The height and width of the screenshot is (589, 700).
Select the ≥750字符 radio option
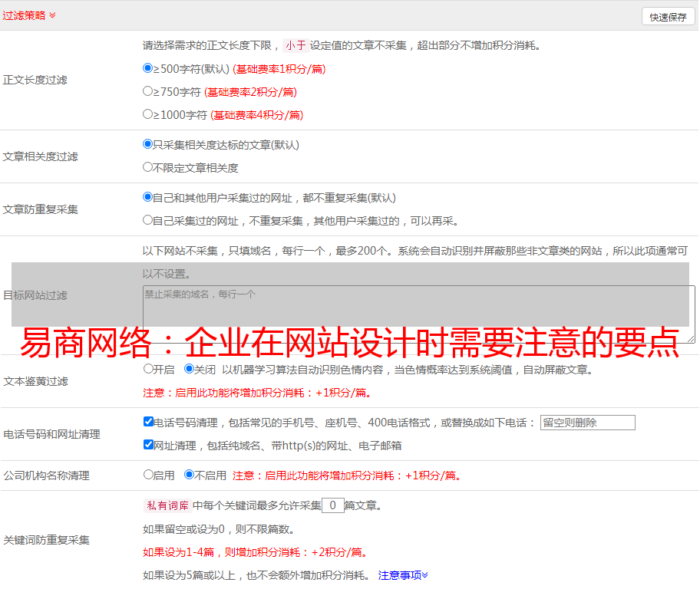(148, 91)
